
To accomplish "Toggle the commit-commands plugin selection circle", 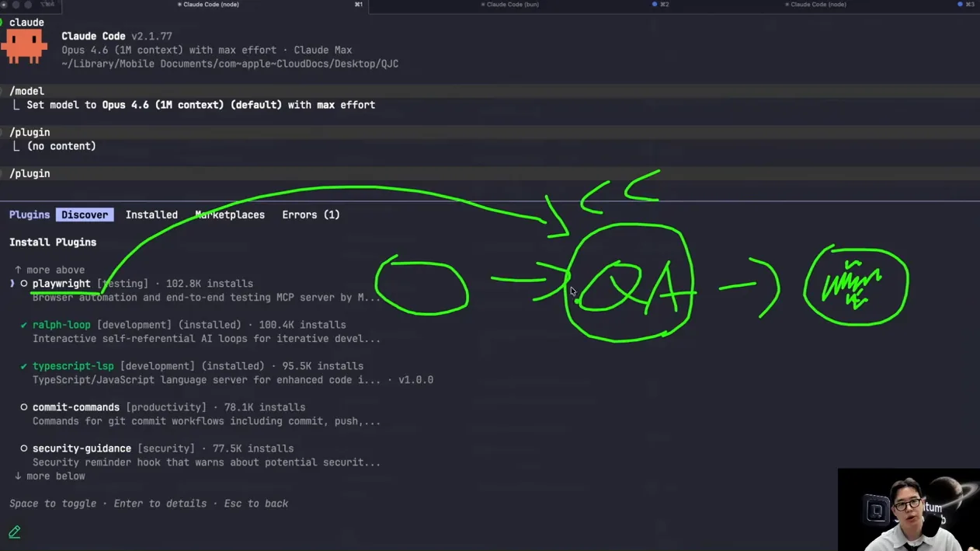I will [x=24, y=407].
